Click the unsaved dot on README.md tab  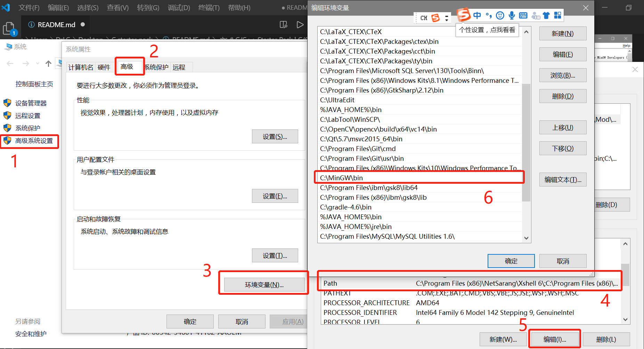coord(83,24)
